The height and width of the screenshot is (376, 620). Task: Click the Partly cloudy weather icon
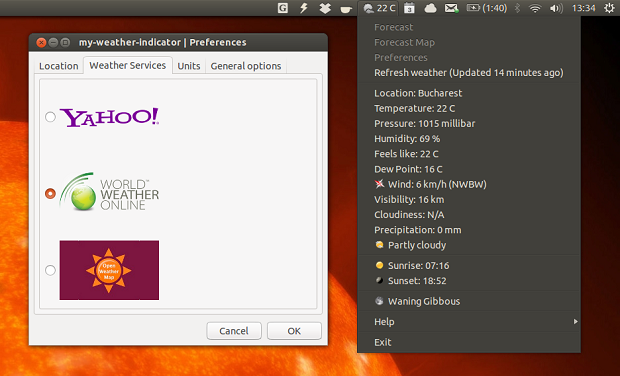pos(379,245)
